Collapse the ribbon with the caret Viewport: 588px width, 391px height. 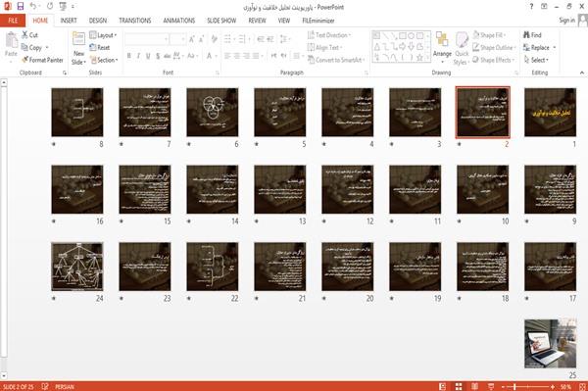[x=581, y=73]
